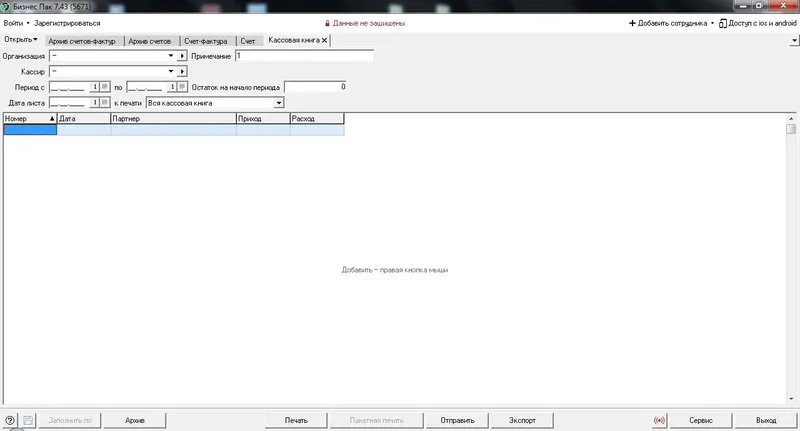
Task: Click the Войти link
Action: (13, 23)
